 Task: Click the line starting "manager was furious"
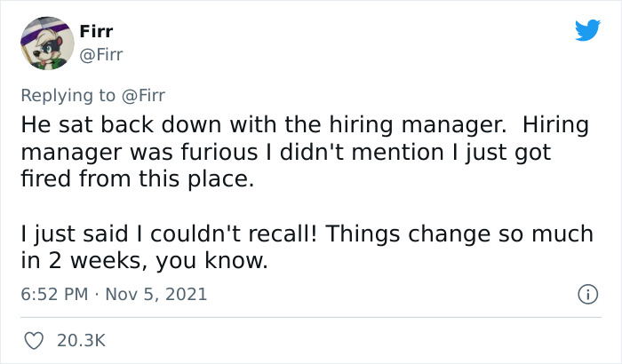286,152
